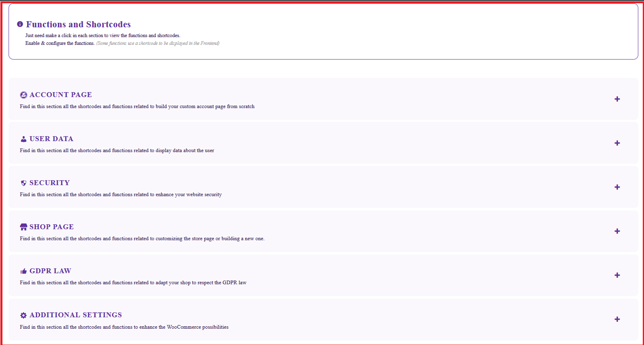
Task: Click the ADDITIONAL SETTINGS section title
Action: point(76,315)
